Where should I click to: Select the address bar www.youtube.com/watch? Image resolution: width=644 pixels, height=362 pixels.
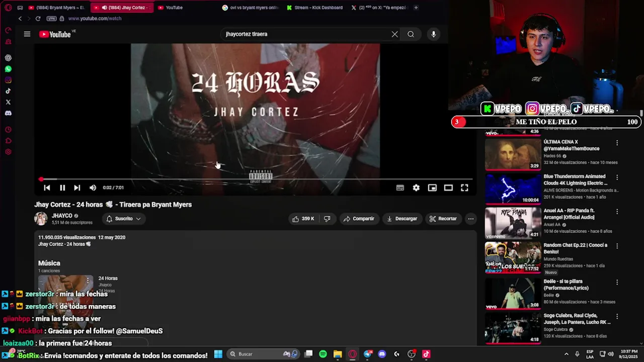[x=95, y=19]
